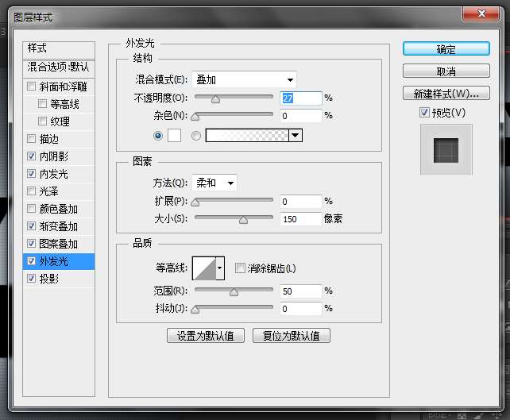Click the 扩展 value field
510x420 pixels.
301,202
